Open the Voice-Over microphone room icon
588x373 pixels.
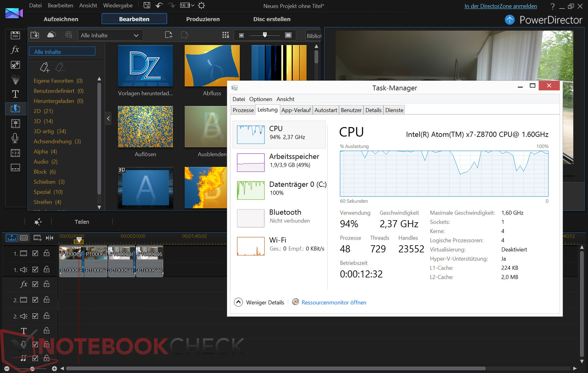[15, 138]
